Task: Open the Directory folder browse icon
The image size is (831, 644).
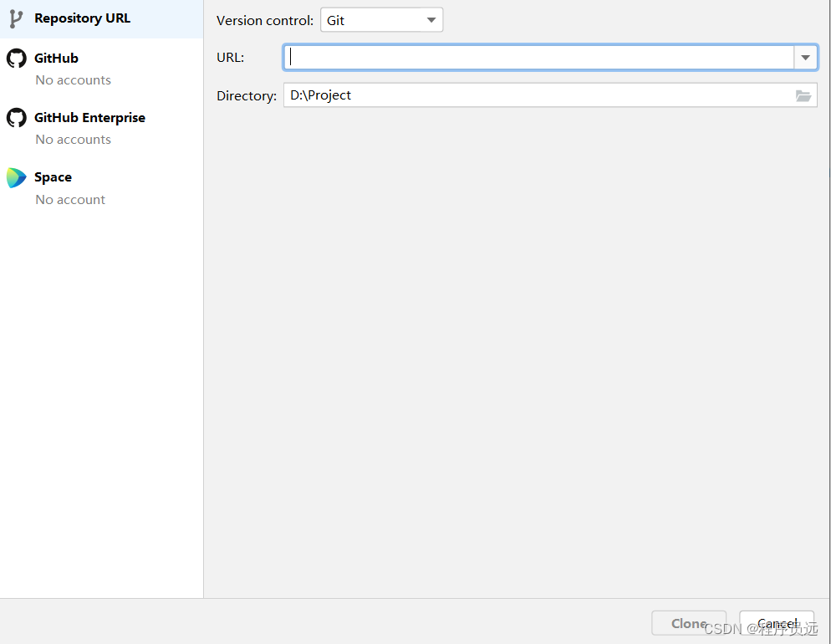Action: (803, 95)
